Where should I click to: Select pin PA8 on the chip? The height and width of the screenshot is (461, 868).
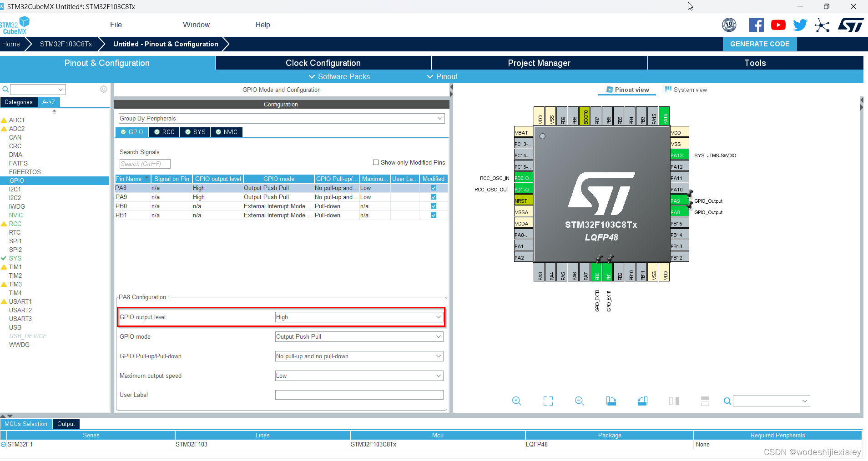pos(679,212)
